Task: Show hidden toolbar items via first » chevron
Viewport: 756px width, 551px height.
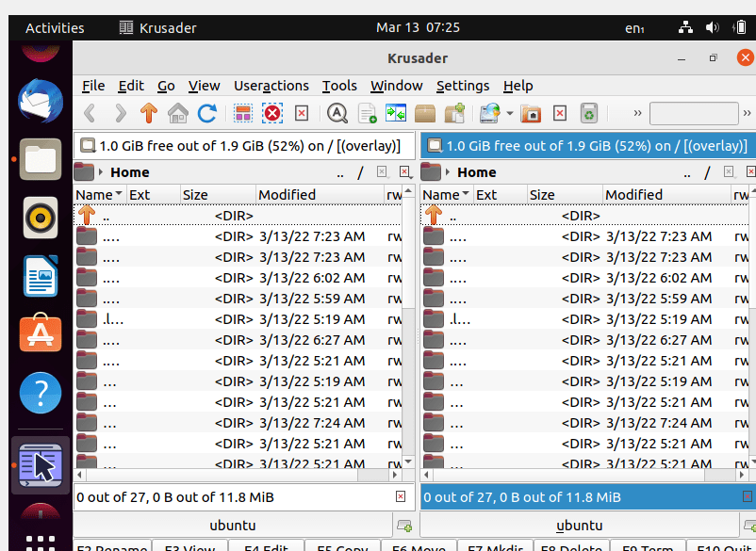Action: 637,113
